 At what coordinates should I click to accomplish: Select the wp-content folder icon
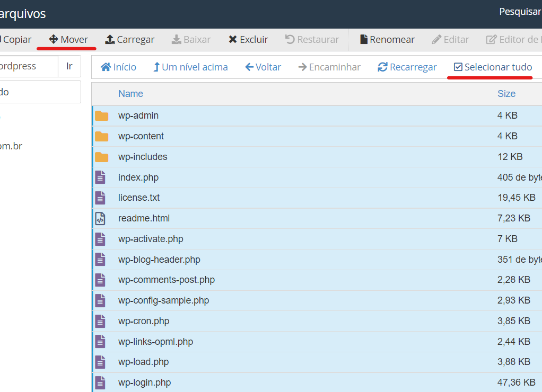[102, 137]
